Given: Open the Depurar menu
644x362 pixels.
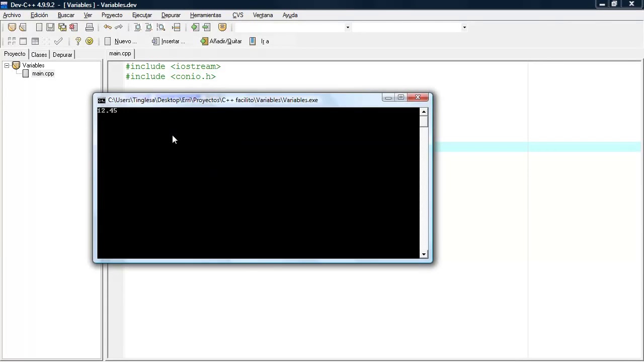Looking at the screenshot, I should (171, 15).
